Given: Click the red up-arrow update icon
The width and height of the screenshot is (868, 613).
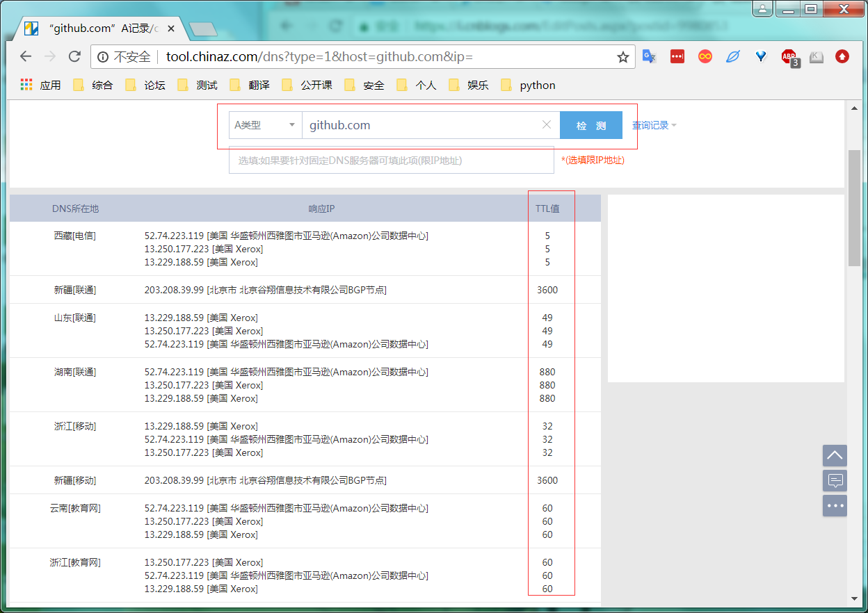Looking at the screenshot, I should pyautogui.click(x=842, y=57).
